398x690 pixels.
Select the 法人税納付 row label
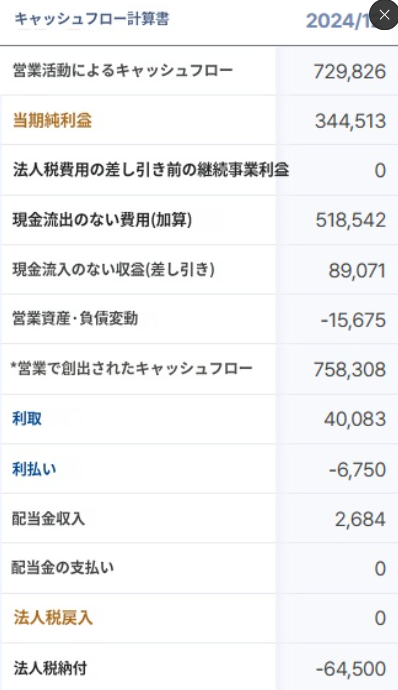[x=50, y=668]
